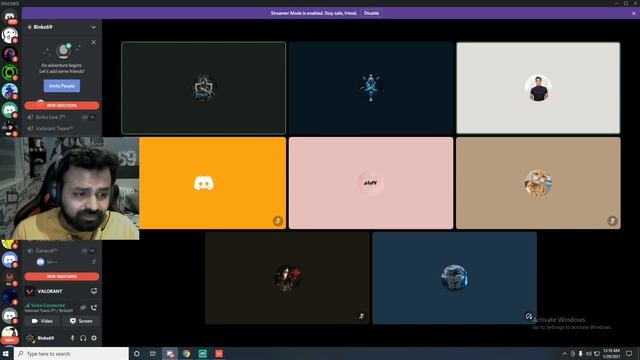Open User Settings gear icon
This screenshot has width=640, height=360.
pos(94,338)
